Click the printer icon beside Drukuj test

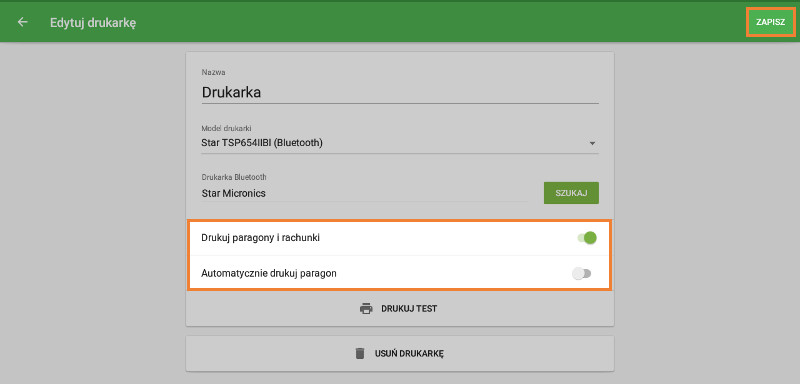point(366,309)
